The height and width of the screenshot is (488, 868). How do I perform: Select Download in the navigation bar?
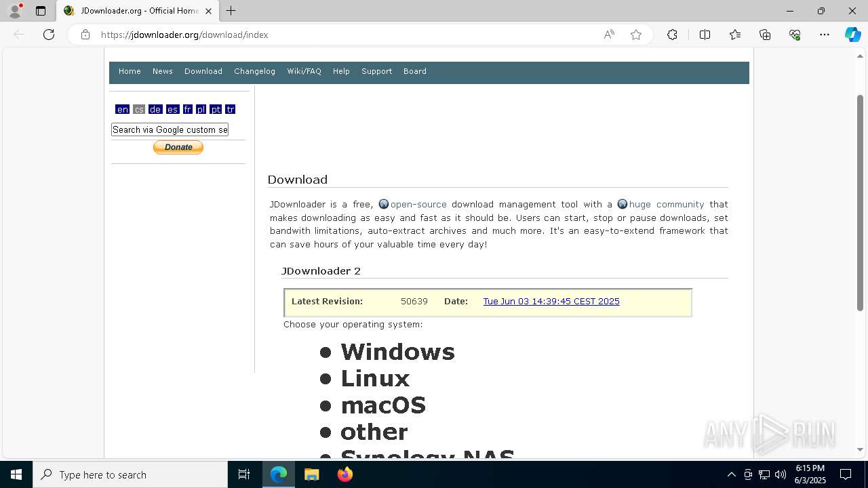click(x=203, y=71)
